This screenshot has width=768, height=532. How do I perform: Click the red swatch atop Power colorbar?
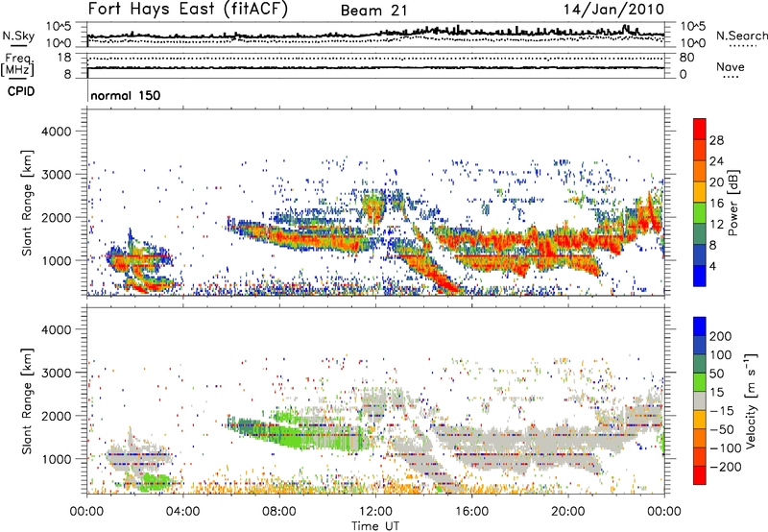pyautogui.click(x=700, y=130)
